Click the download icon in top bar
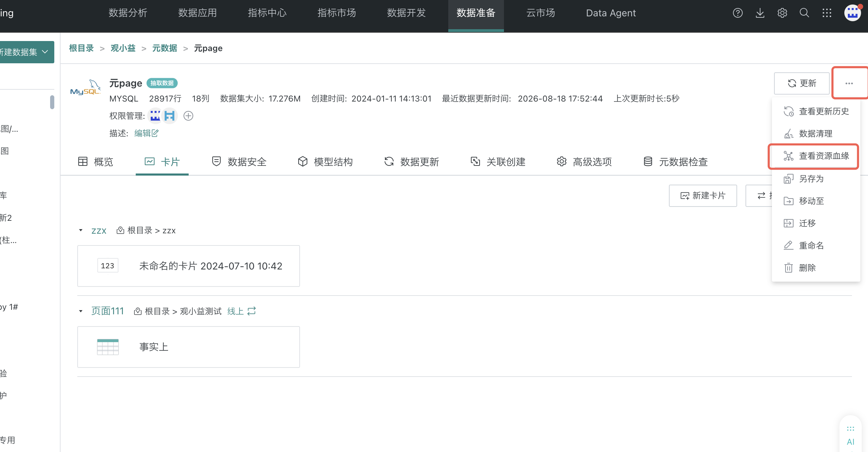This screenshot has width=868, height=452. 760,13
